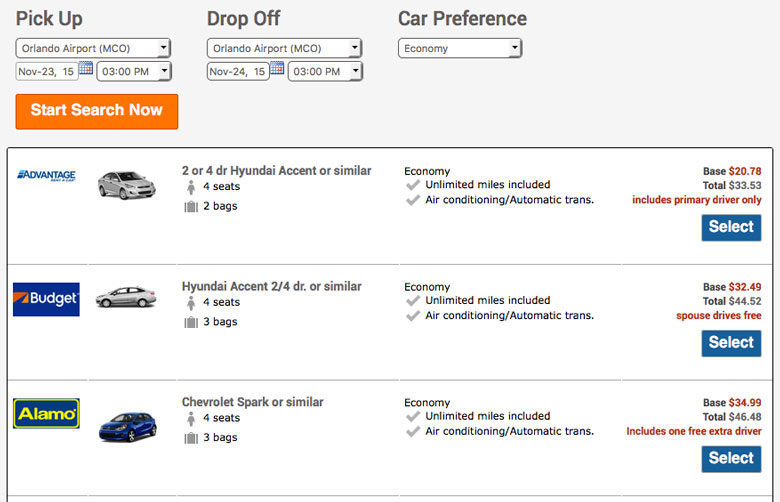The image size is (780, 502).
Task: Open the Car Preference Economy dropdown
Action: (460, 48)
